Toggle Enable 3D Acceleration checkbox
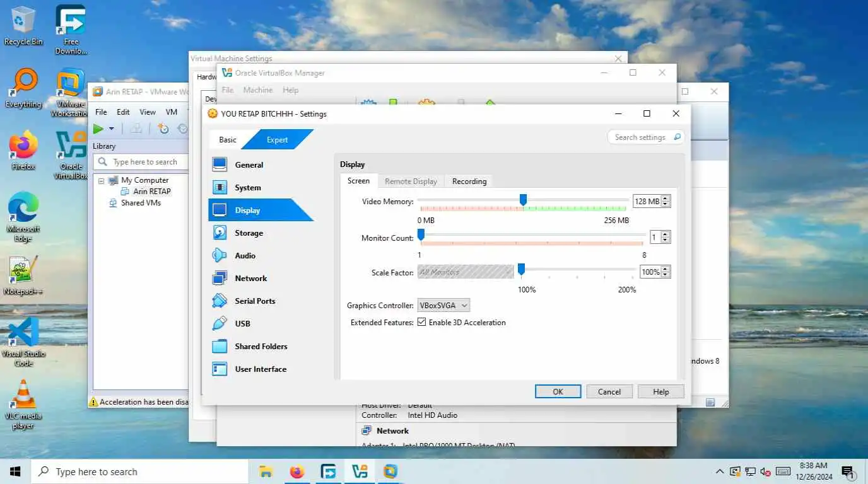 click(x=421, y=323)
